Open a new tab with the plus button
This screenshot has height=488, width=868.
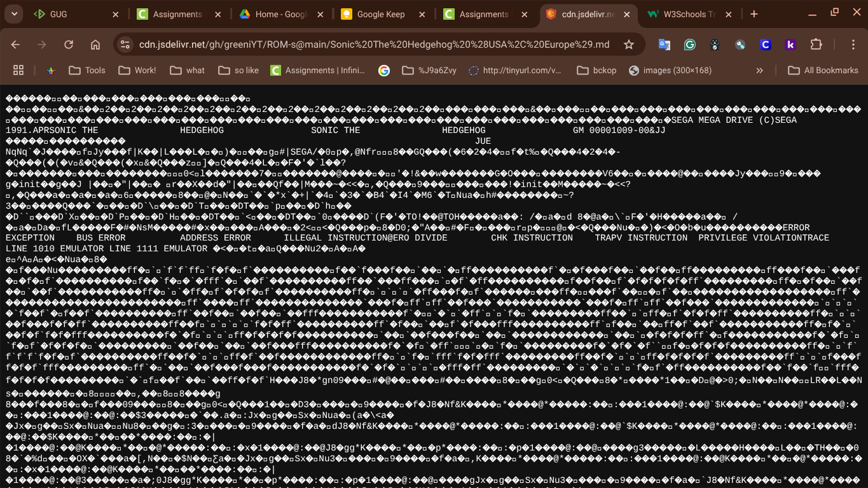click(754, 13)
